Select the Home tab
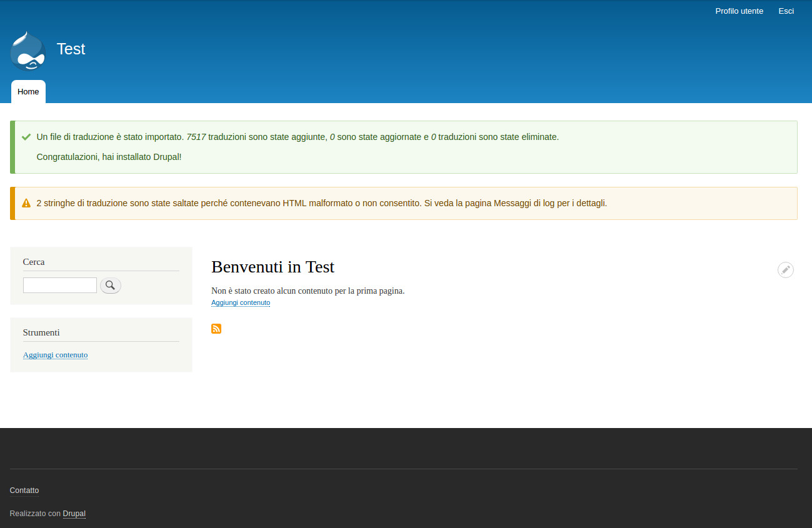 coord(28,91)
